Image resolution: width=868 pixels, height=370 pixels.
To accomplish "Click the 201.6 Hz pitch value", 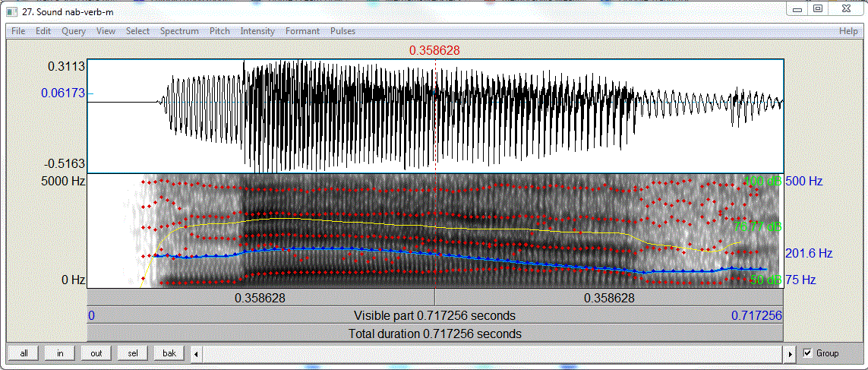I will [x=810, y=254].
